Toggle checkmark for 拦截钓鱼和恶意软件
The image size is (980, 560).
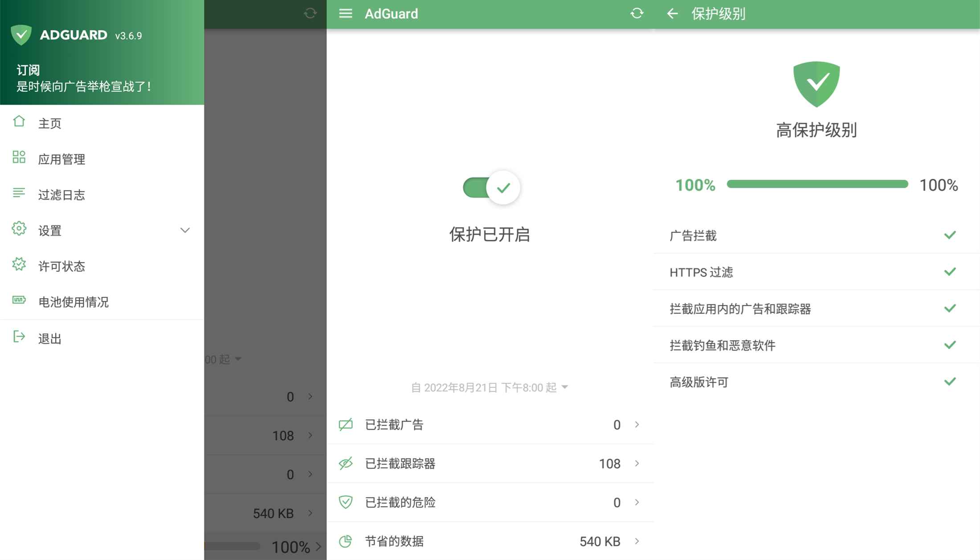click(x=950, y=345)
